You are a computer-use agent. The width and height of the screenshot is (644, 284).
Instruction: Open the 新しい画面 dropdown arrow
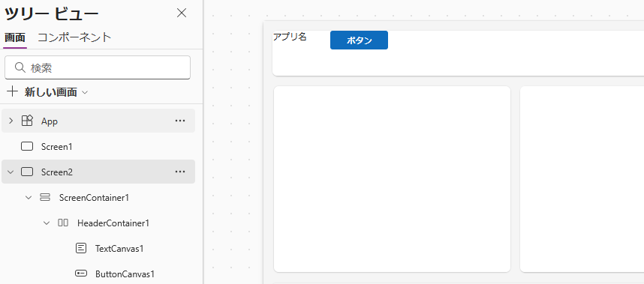(x=85, y=93)
